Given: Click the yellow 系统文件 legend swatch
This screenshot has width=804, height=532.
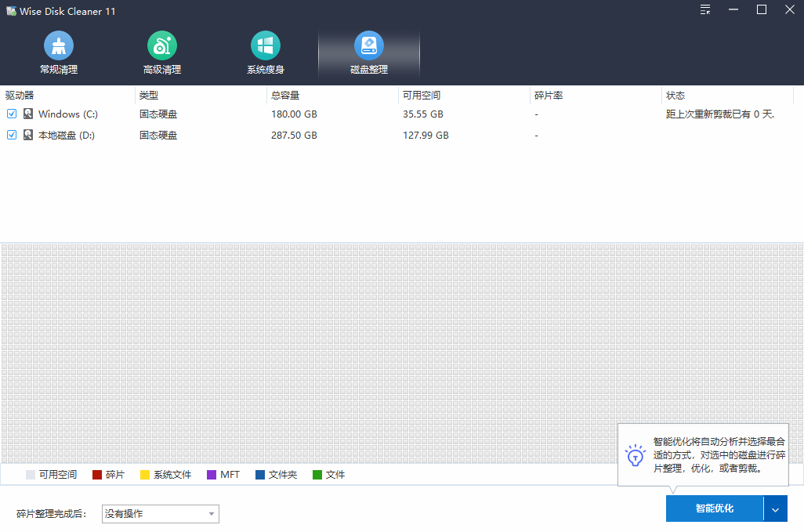Looking at the screenshot, I should (145, 475).
